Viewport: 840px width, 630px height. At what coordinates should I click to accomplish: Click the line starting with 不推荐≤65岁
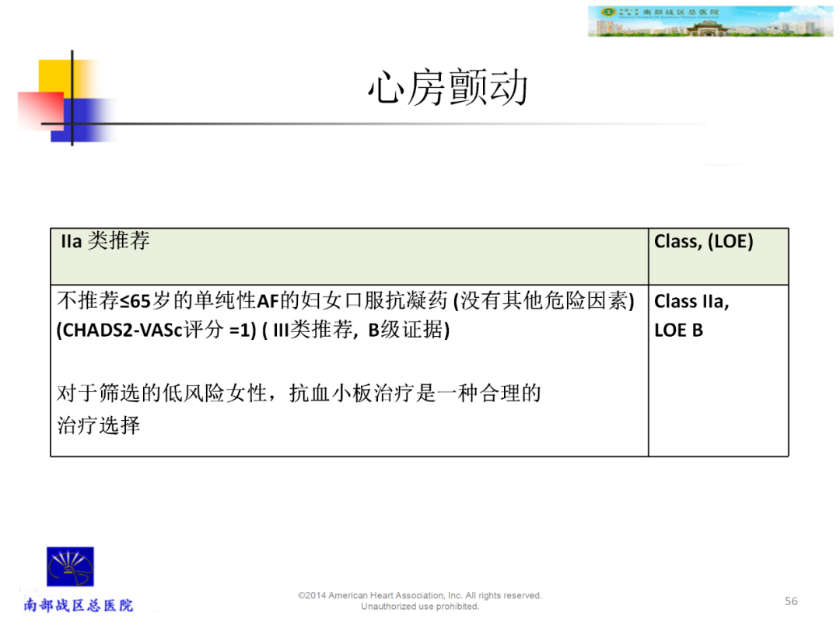click(345, 302)
